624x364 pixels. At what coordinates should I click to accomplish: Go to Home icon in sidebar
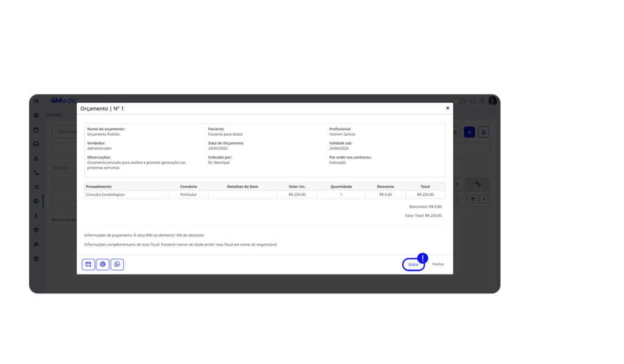coord(36,115)
